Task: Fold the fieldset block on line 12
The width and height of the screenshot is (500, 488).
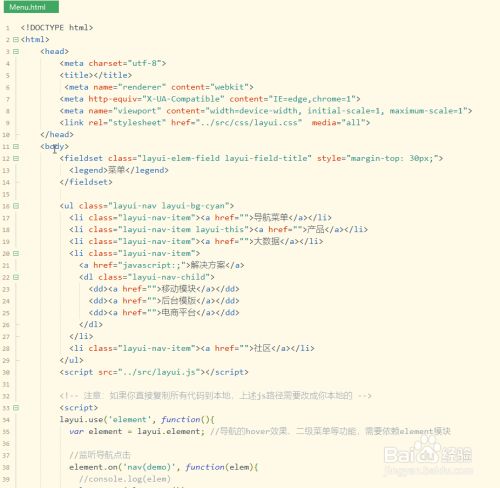Action: [x=16, y=158]
